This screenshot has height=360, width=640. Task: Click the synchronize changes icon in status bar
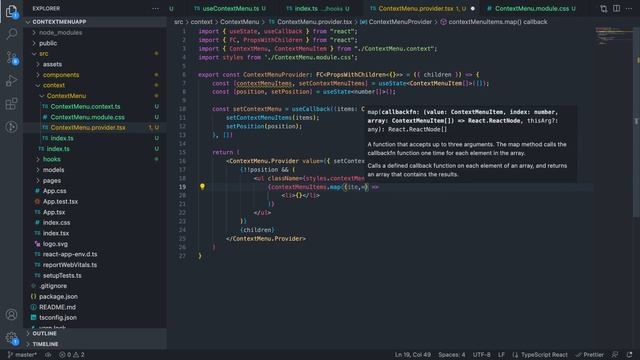(48, 355)
